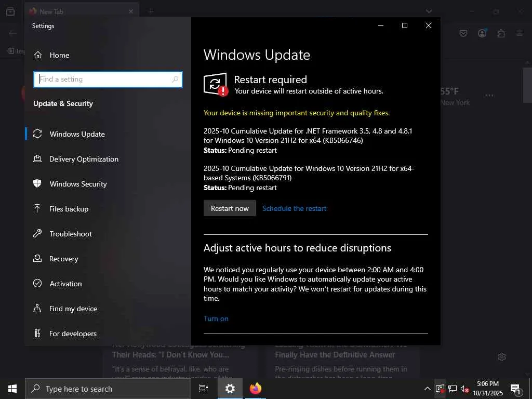Click the muted volume icon in tray
The height and width of the screenshot is (399, 532).
click(x=464, y=389)
